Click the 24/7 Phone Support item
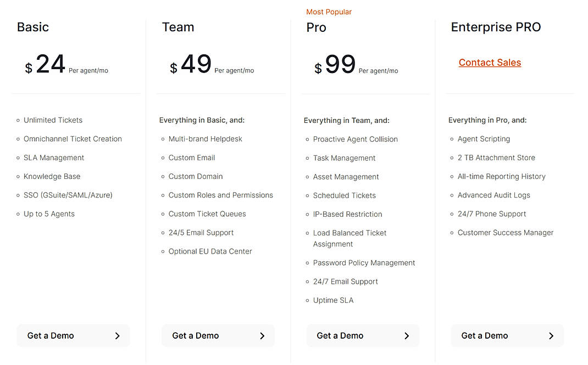Screen dimensions: 588x365 tap(492, 214)
